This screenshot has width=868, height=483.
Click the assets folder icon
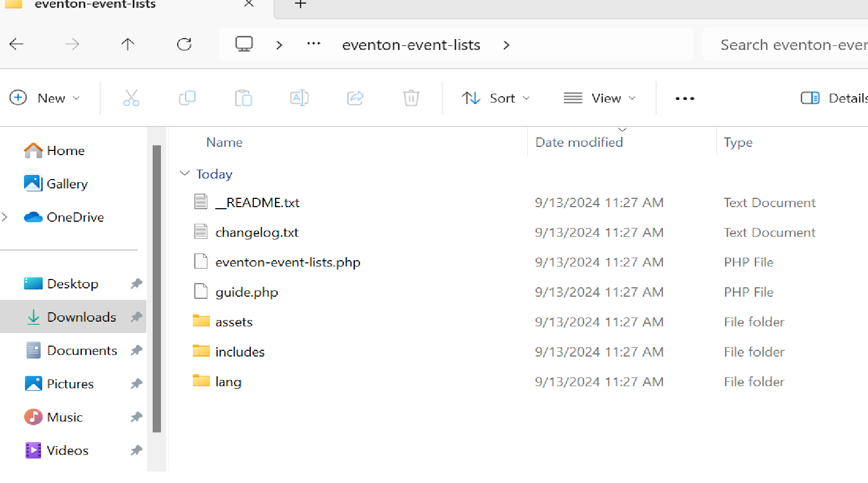tap(201, 321)
